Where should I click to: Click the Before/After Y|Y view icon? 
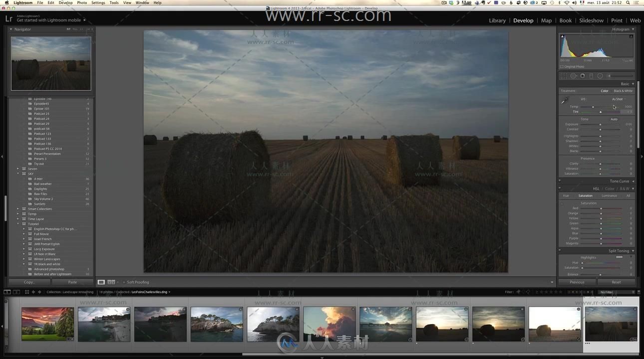click(x=111, y=282)
